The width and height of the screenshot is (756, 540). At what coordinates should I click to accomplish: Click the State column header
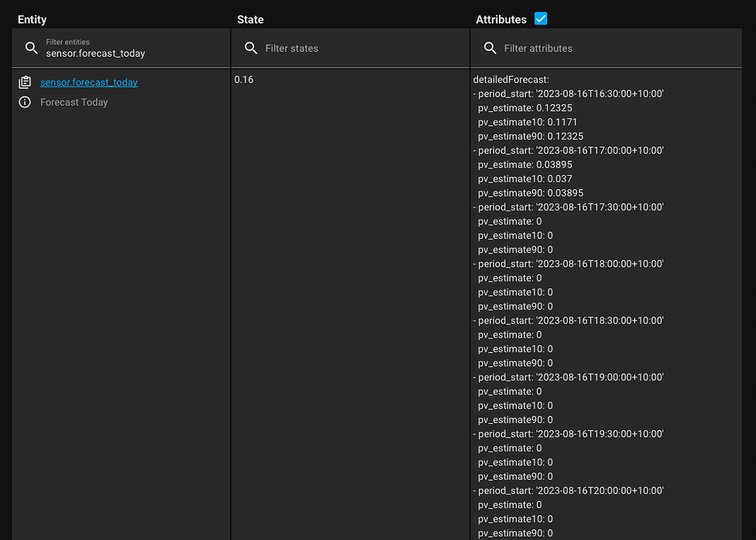[250, 19]
